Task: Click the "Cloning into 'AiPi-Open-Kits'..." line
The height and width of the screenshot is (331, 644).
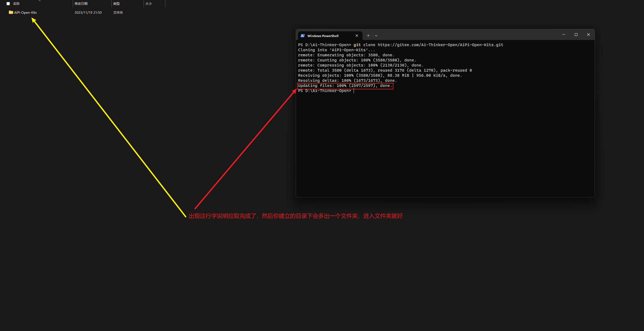Action: click(336, 50)
